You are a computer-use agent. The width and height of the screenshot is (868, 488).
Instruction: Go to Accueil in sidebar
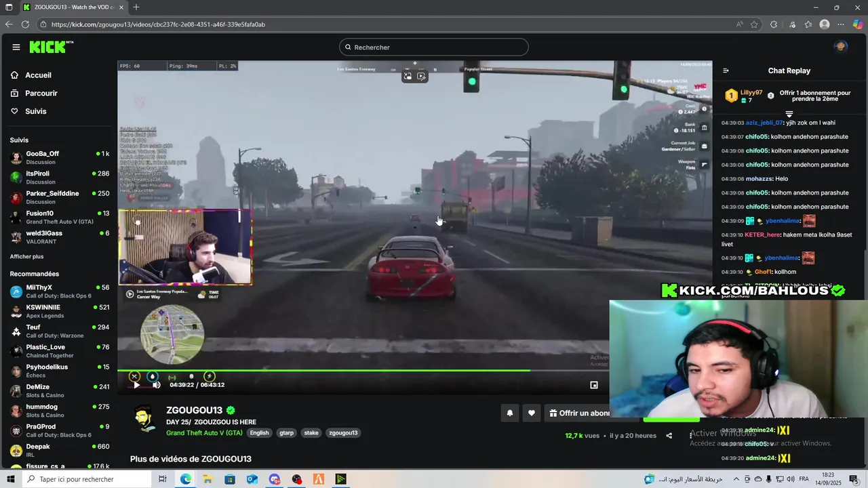(x=38, y=75)
